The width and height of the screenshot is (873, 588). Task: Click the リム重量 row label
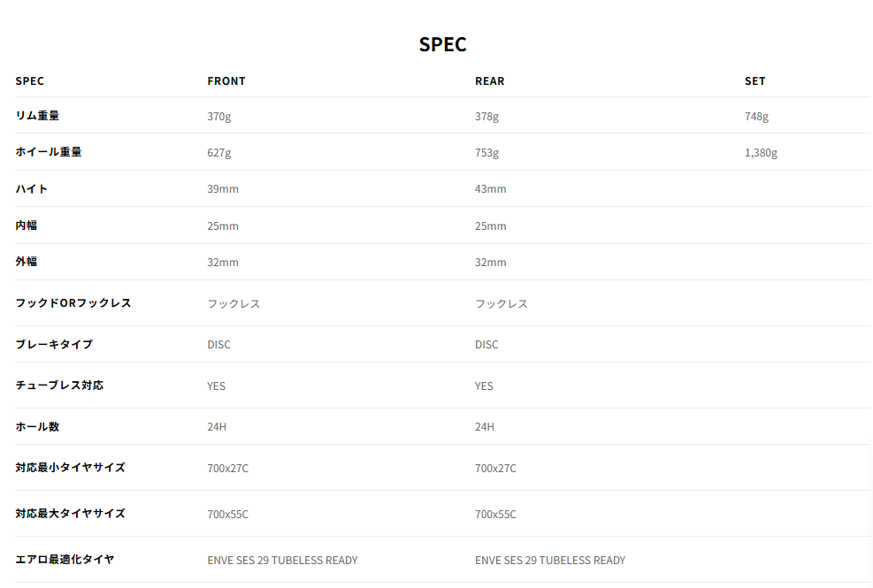click(37, 116)
